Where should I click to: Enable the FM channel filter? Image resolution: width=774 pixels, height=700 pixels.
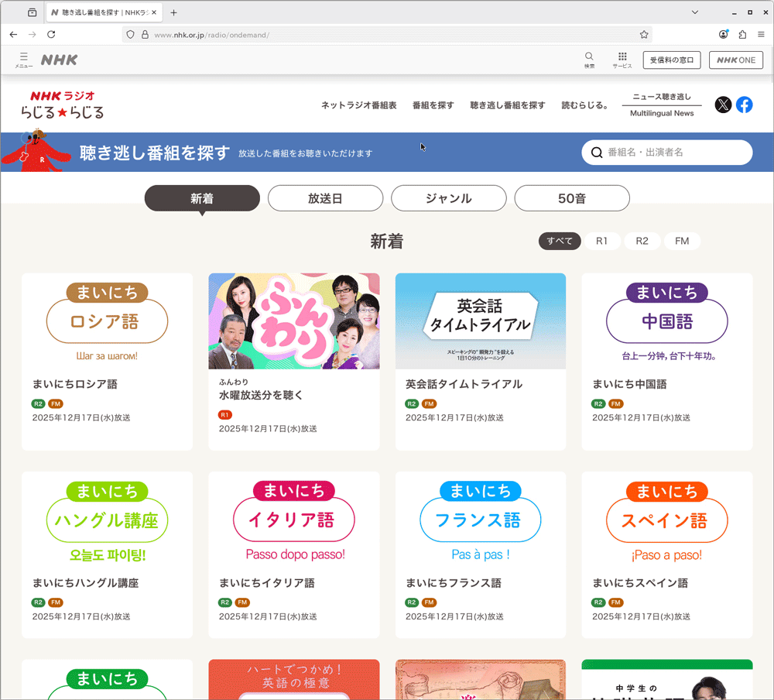pyautogui.click(x=682, y=241)
